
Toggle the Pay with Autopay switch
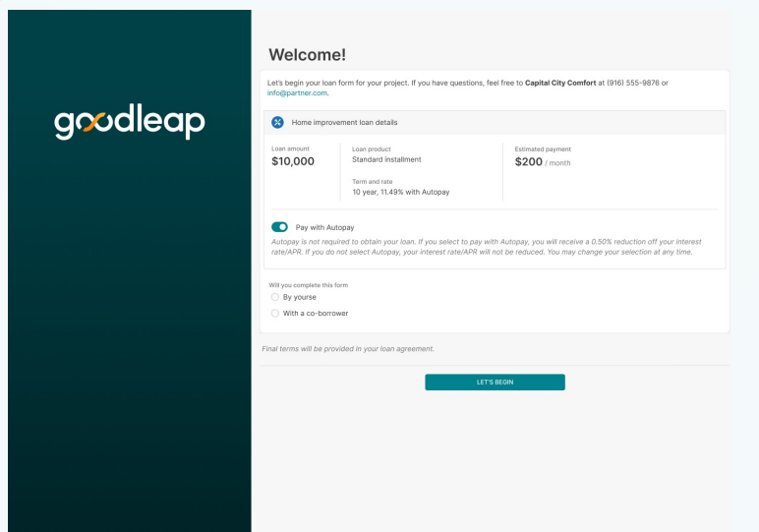point(279,227)
